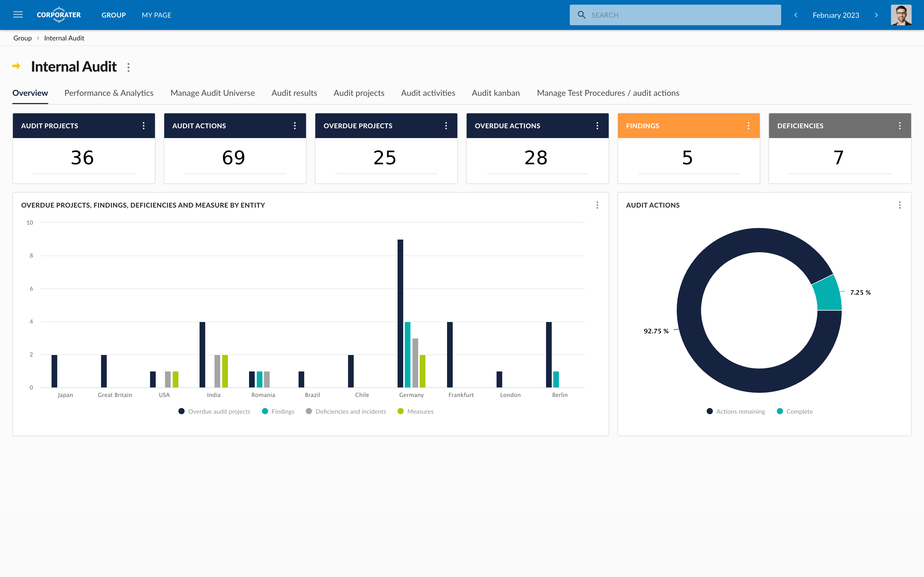Open the Internal Audit title options menu
The width and height of the screenshot is (924, 577).
click(x=129, y=67)
